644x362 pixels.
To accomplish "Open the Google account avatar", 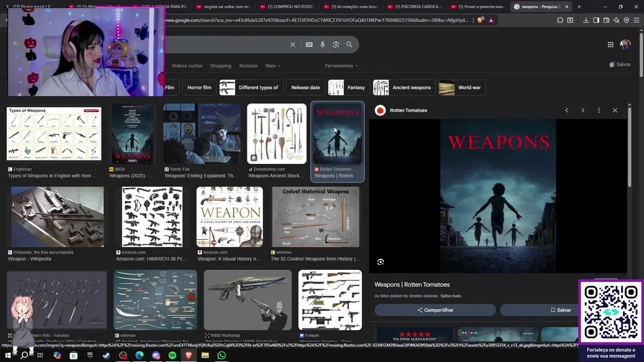I will click(x=625, y=44).
